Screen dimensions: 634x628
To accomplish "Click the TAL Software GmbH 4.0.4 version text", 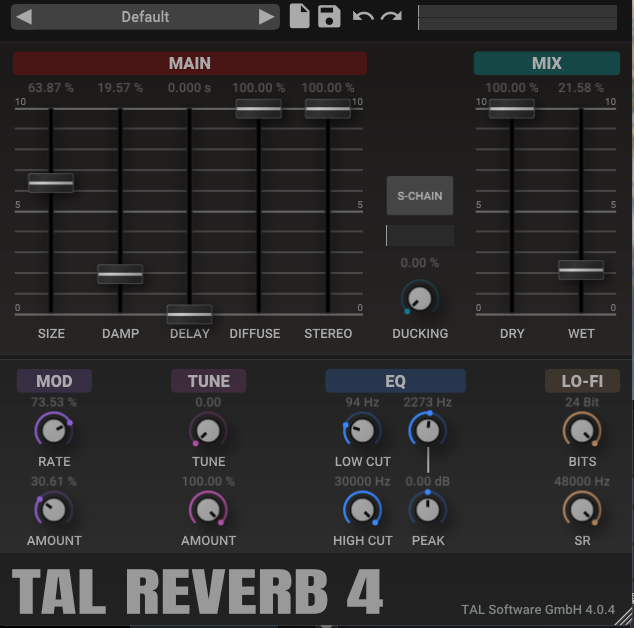I will (538, 609).
